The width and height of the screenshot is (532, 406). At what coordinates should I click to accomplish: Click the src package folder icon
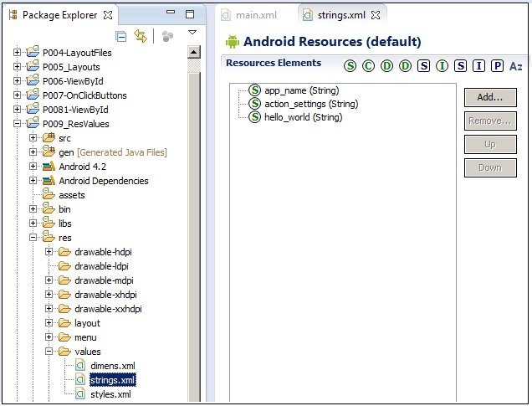pyautogui.click(x=49, y=137)
